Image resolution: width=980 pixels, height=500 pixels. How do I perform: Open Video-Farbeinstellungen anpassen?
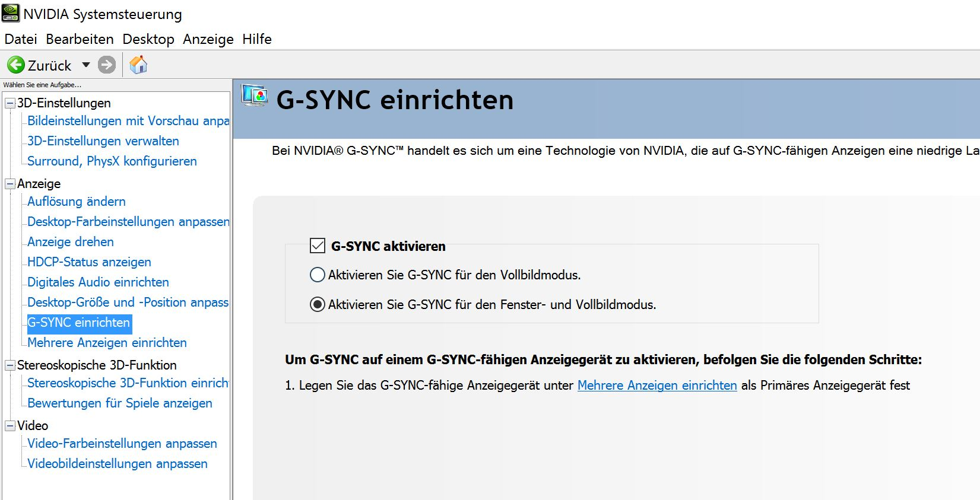pos(122,444)
